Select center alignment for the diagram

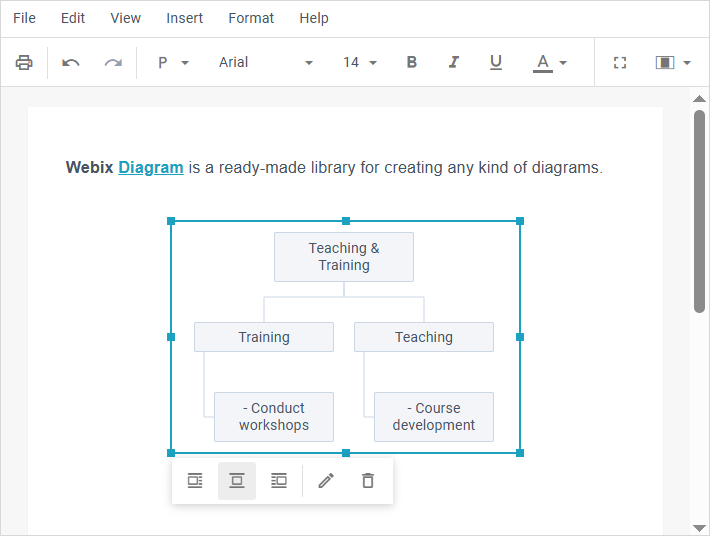[x=237, y=481]
